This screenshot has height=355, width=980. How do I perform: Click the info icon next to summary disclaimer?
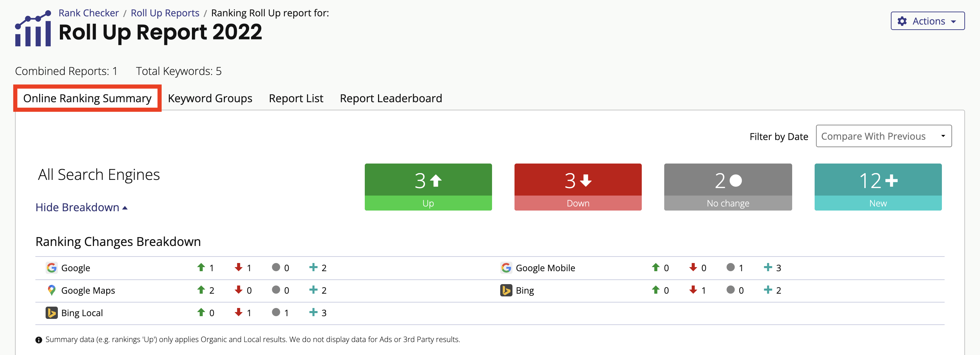[38, 339]
